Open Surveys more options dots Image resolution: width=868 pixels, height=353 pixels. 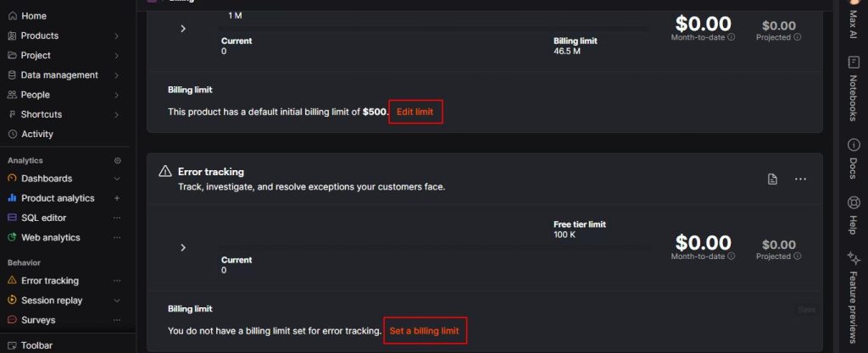coord(117,320)
